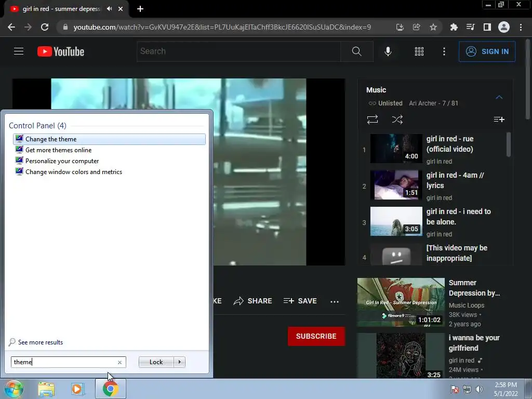This screenshot has width=532, height=399.
Task: Open the volume tray icon
Action: click(x=478, y=389)
